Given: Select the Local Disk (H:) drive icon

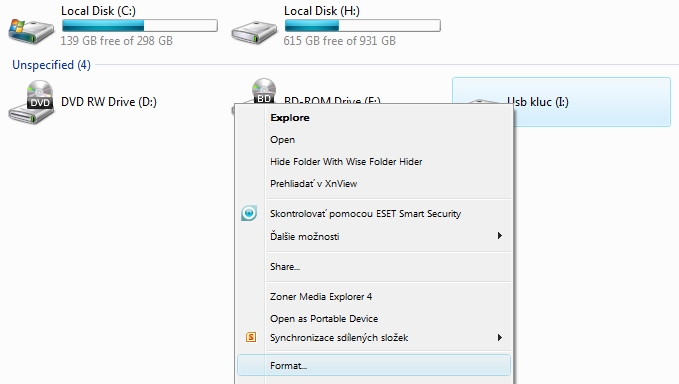Looking at the screenshot, I should tap(254, 32).
